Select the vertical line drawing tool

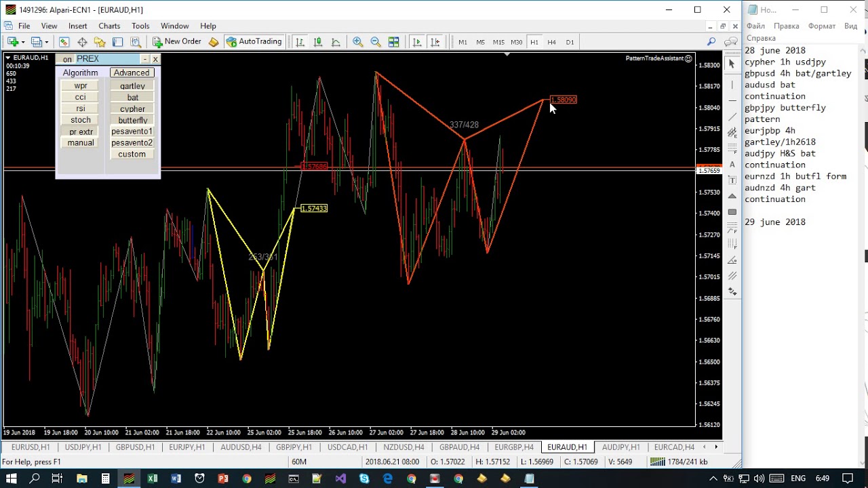(x=732, y=85)
